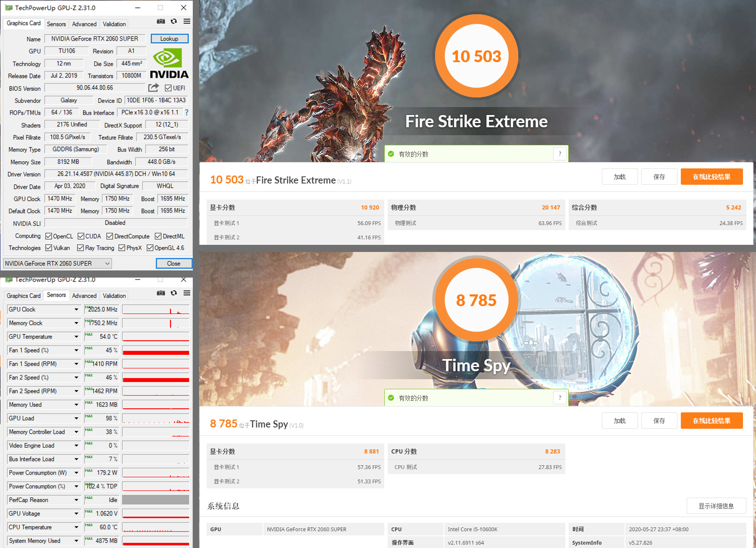The width and height of the screenshot is (756, 548).
Task: Toggle the DirectCompute checkbox
Action: coord(110,236)
